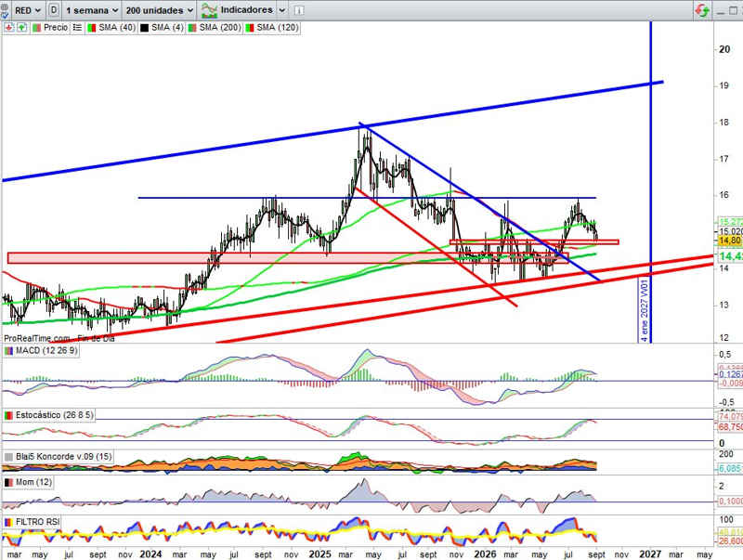Click the Blai5 Koncorde indicator icon
The height and width of the screenshot is (560, 743).
coord(8,457)
